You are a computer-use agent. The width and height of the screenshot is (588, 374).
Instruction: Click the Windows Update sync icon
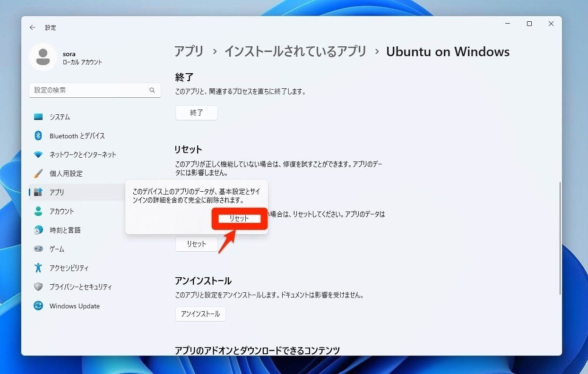point(38,306)
